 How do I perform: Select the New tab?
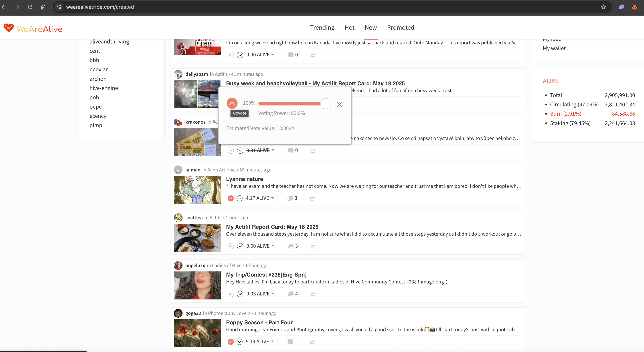pos(371,27)
